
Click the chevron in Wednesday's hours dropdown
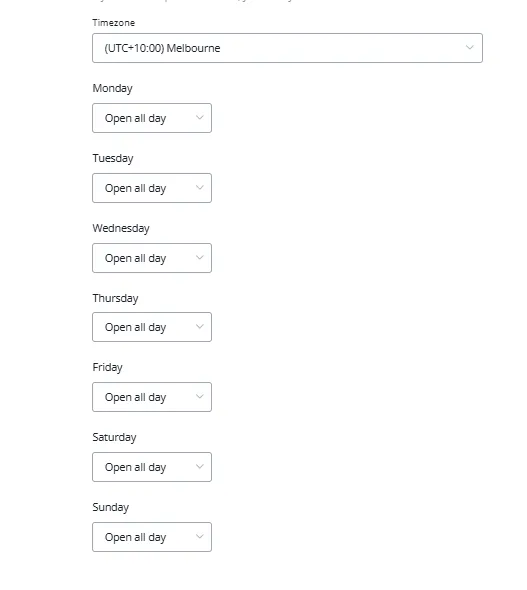200,257
